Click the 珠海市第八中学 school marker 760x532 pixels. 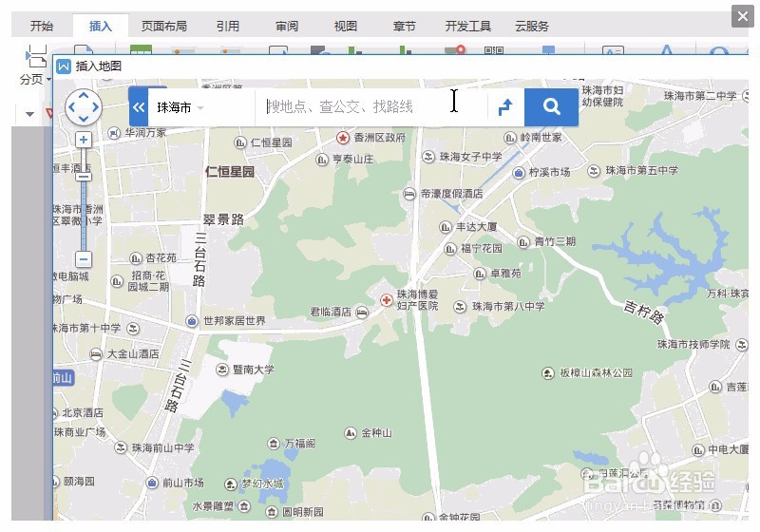click(460, 307)
